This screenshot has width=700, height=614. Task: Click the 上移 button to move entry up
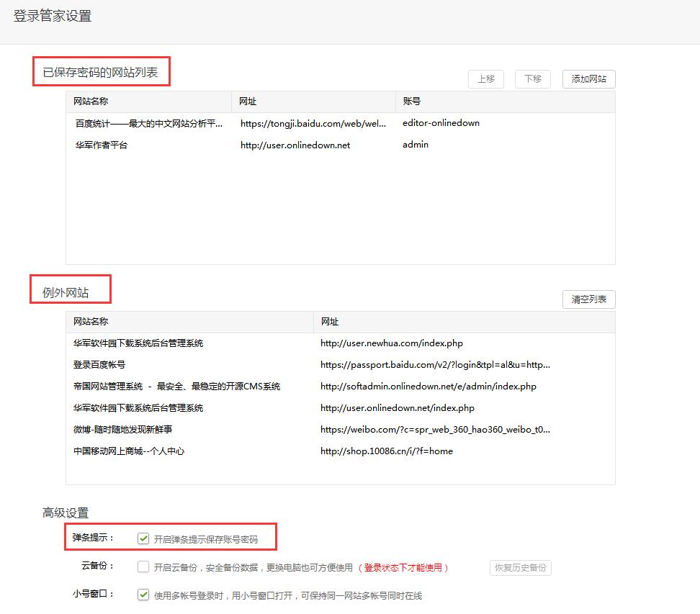pyautogui.click(x=485, y=79)
